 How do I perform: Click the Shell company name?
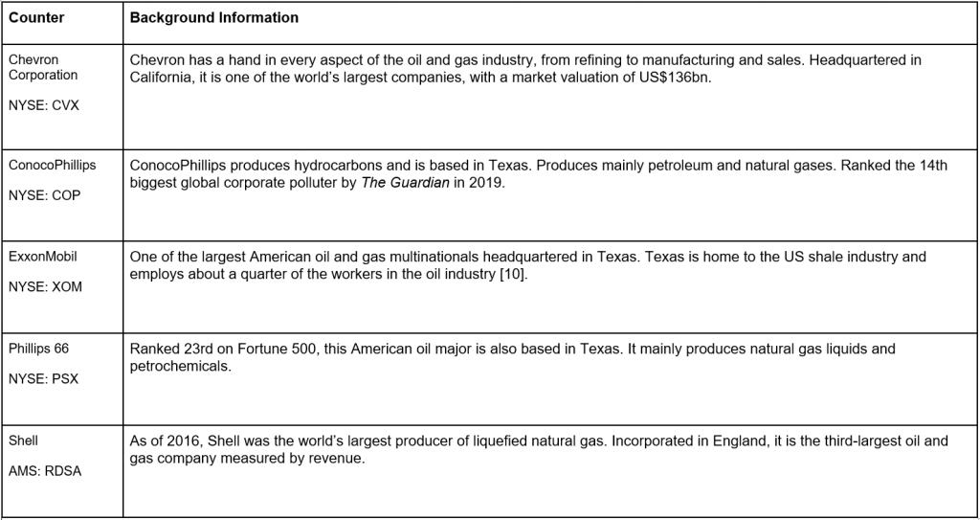23,441
